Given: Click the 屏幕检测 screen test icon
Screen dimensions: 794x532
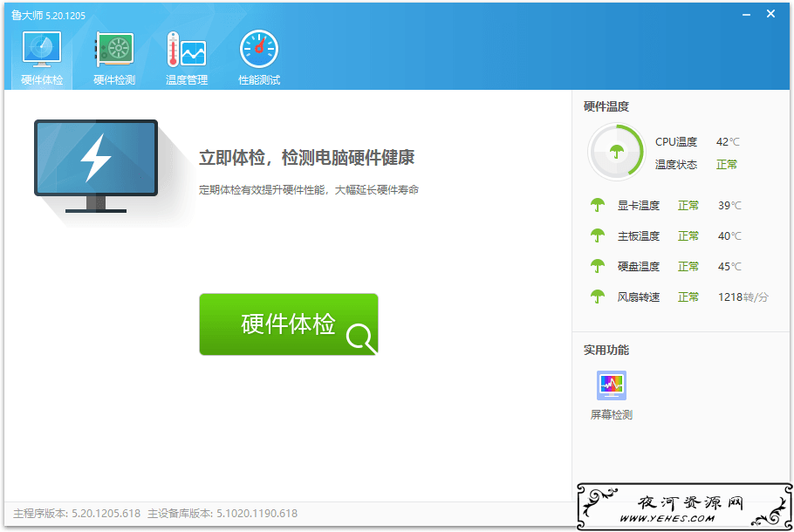Looking at the screenshot, I should coord(611,385).
